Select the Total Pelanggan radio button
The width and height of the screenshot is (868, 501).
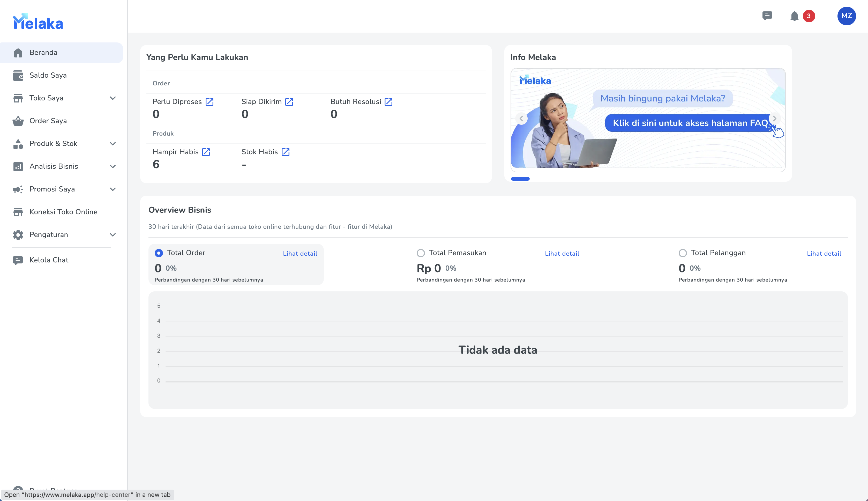tap(683, 253)
